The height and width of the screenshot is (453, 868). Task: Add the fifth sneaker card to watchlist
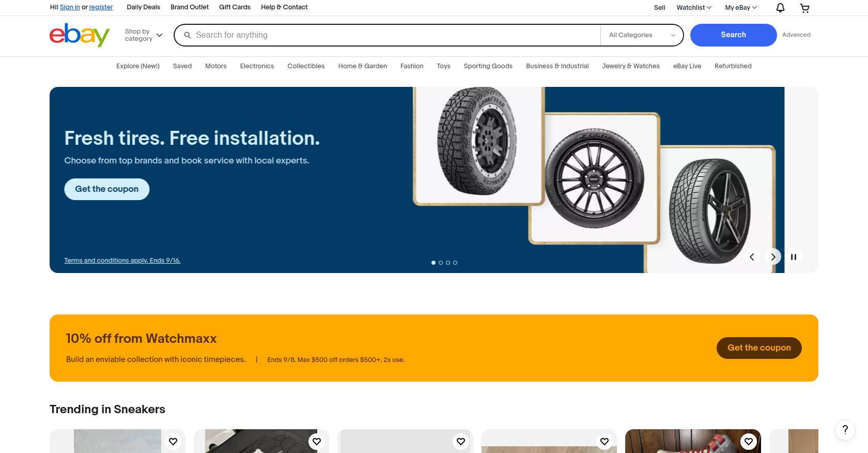[749, 441]
